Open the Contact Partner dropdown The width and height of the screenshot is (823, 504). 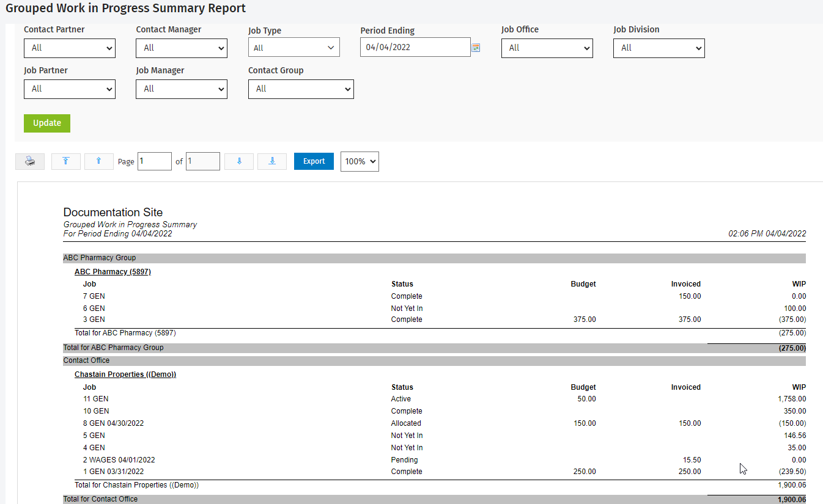coord(70,48)
